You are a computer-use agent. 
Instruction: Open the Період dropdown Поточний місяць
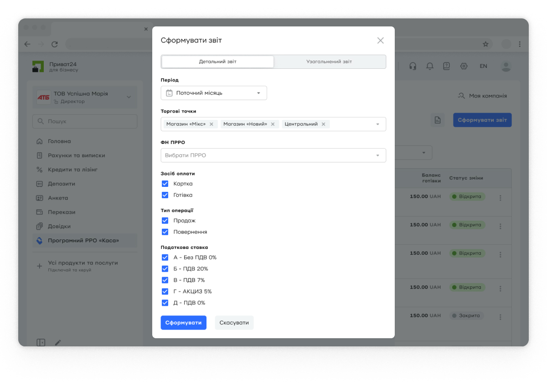[x=214, y=93]
